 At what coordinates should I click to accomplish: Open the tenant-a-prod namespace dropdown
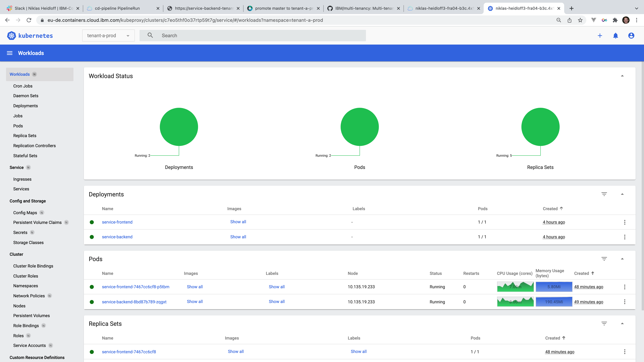[108, 36]
